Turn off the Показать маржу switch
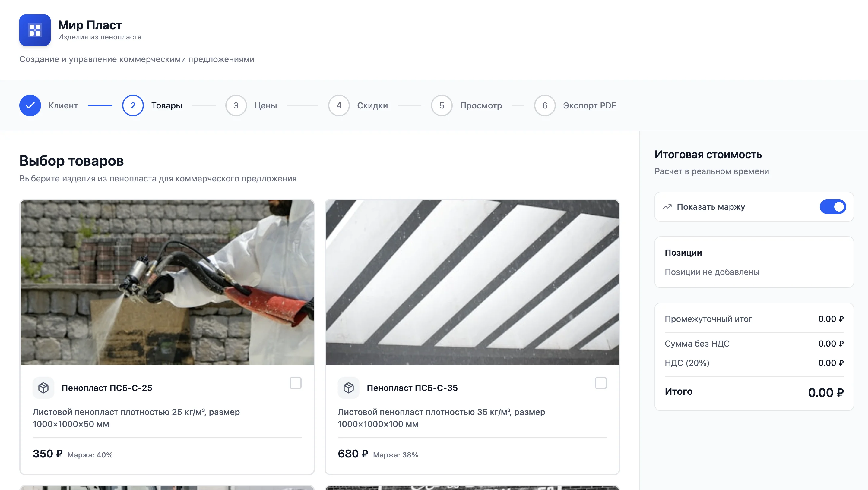This screenshot has width=868, height=490. click(x=833, y=207)
